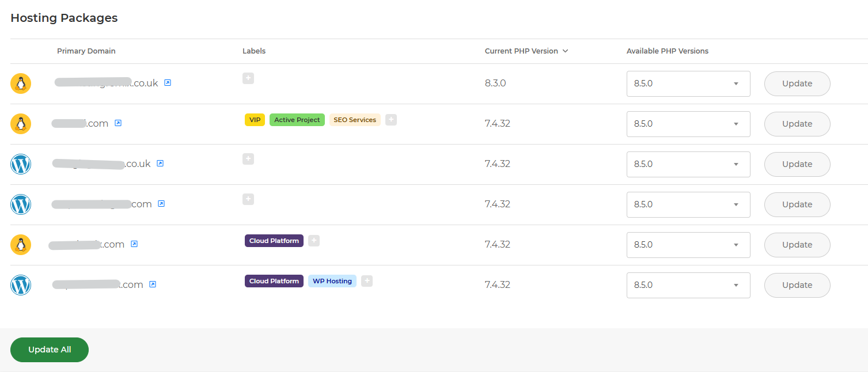Viewport: 868px width, 372px height.
Task: Click the Labels column header
Action: [254, 51]
